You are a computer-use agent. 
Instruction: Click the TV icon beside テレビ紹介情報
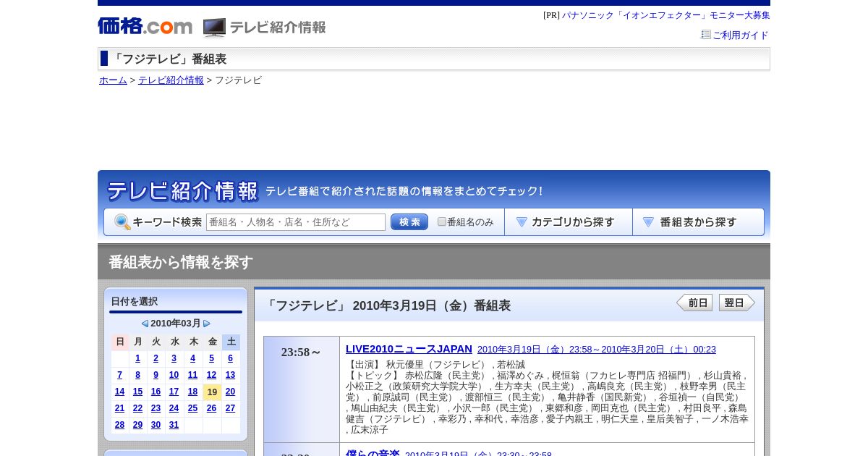click(214, 28)
